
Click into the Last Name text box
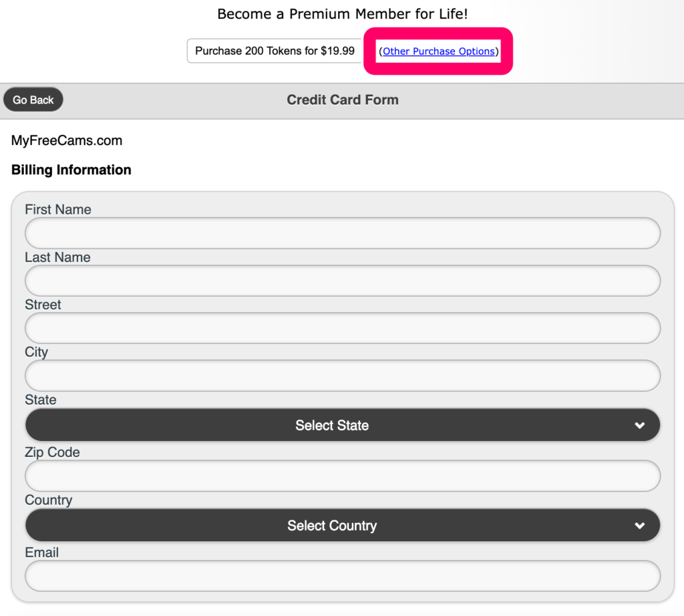point(342,281)
